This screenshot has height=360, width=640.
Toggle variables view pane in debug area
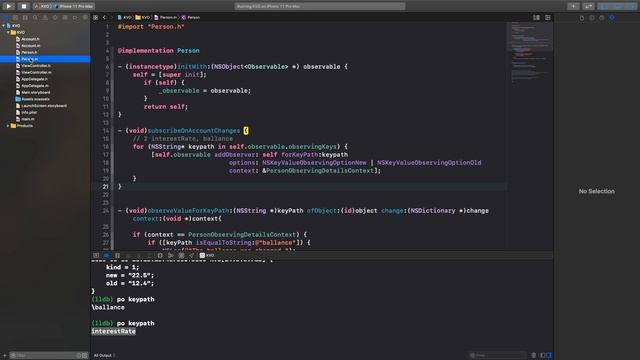click(x=542, y=356)
